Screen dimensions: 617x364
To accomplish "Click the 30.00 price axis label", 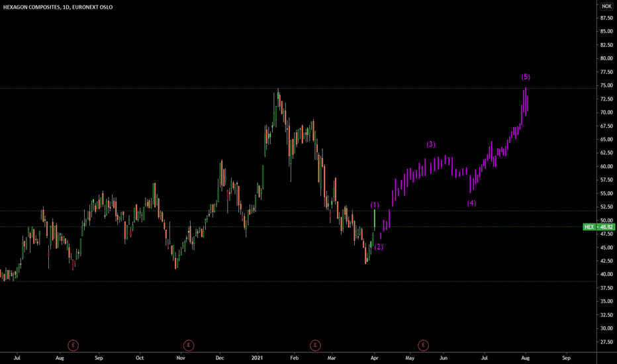I will click(606, 328).
